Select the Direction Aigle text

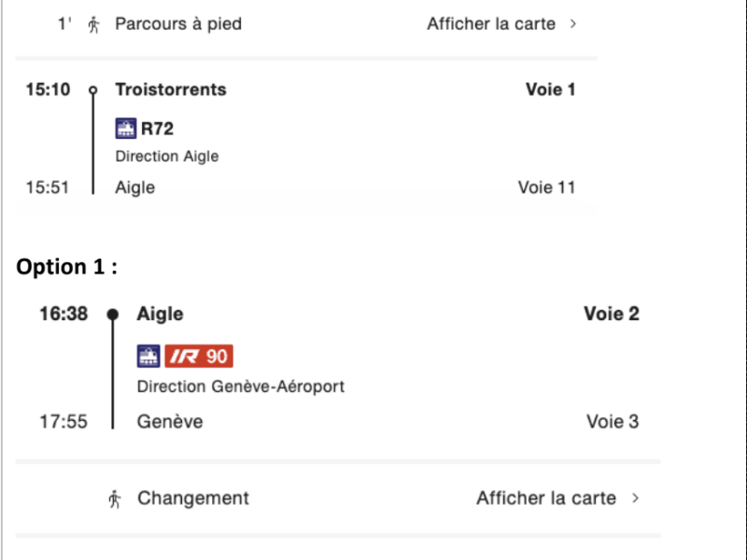(x=167, y=156)
